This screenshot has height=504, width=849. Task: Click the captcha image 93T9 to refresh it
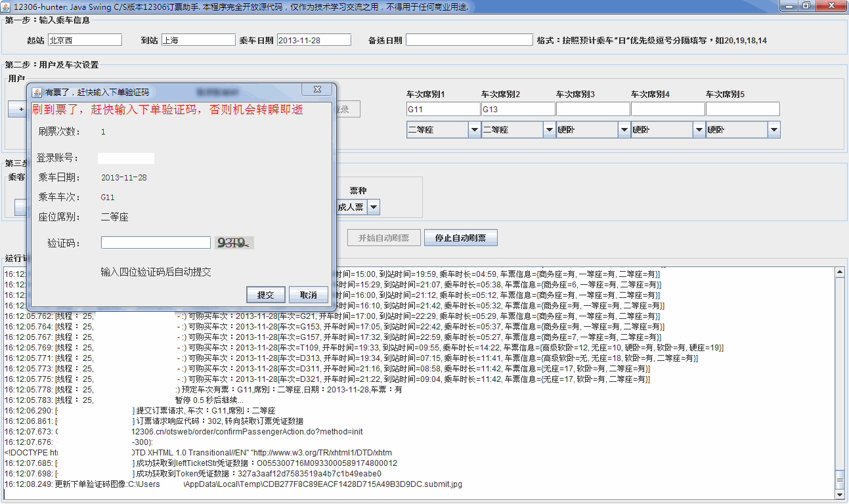pyautogui.click(x=235, y=243)
